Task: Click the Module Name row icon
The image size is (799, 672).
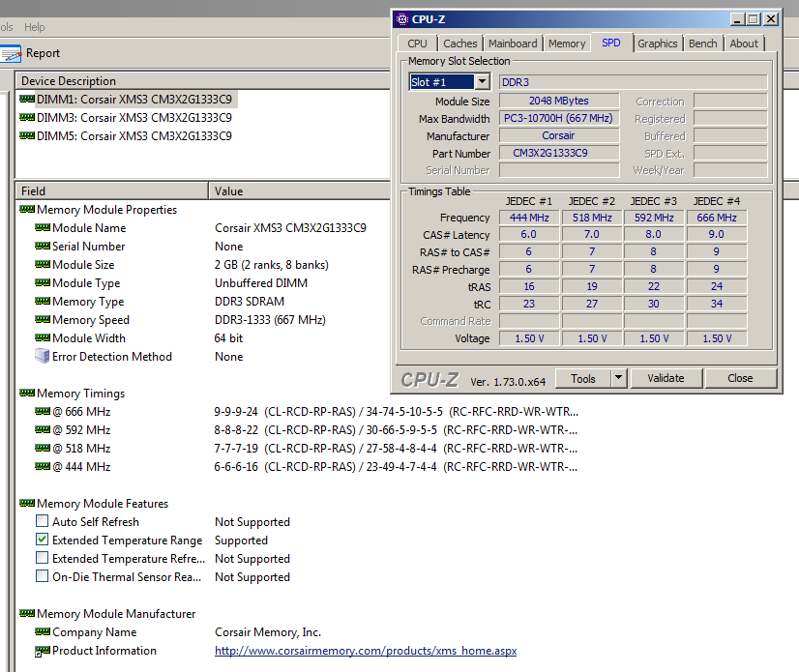Action: click(x=43, y=227)
